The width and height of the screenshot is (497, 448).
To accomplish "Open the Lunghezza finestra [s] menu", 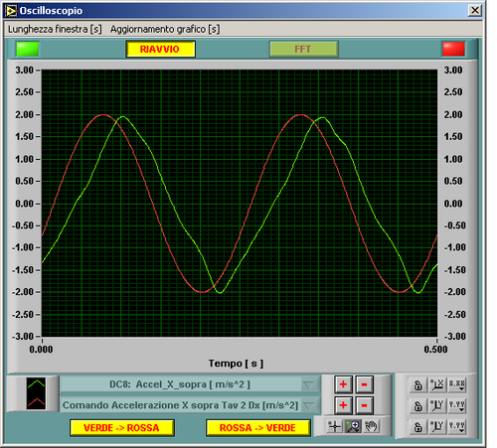I will coord(55,29).
